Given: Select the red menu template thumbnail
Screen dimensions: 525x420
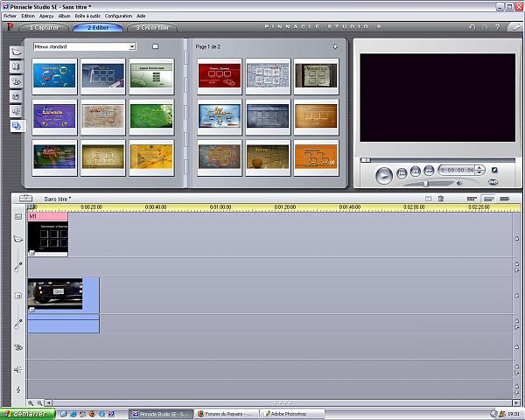Looking at the screenshot, I should pos(220,76).
